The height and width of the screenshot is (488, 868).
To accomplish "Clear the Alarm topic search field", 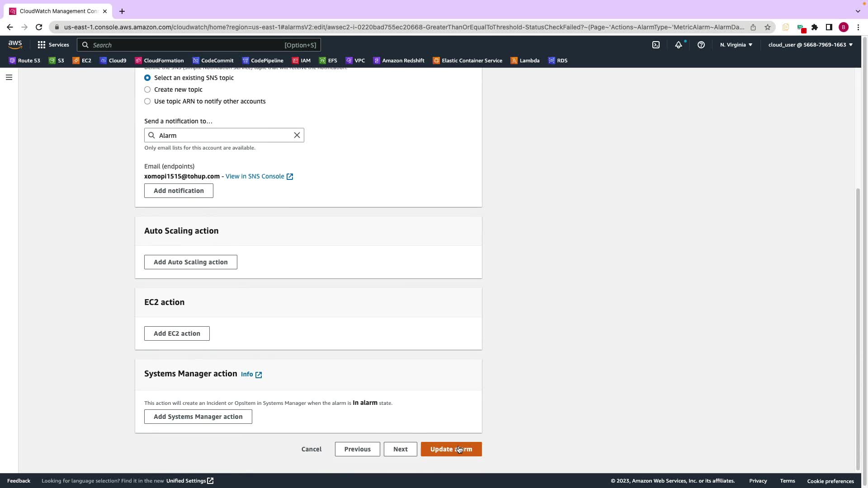I will pos(297,135).
